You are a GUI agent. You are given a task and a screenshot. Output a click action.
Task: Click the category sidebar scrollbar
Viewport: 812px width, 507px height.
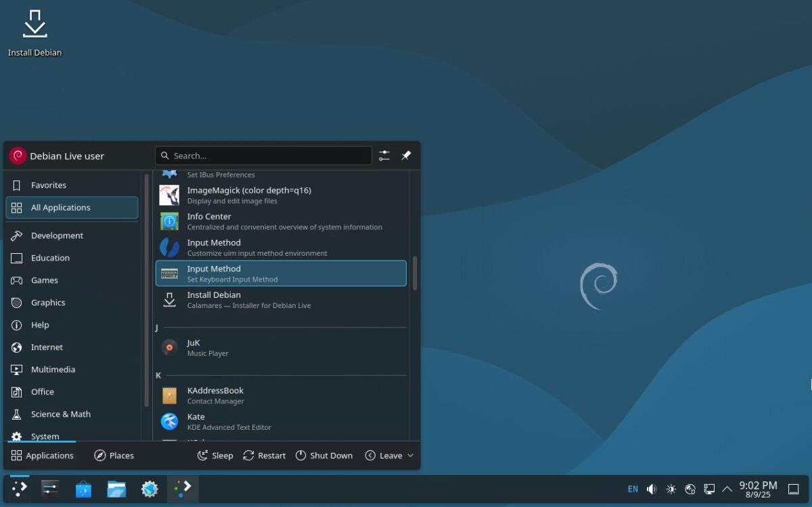(147, 290)
